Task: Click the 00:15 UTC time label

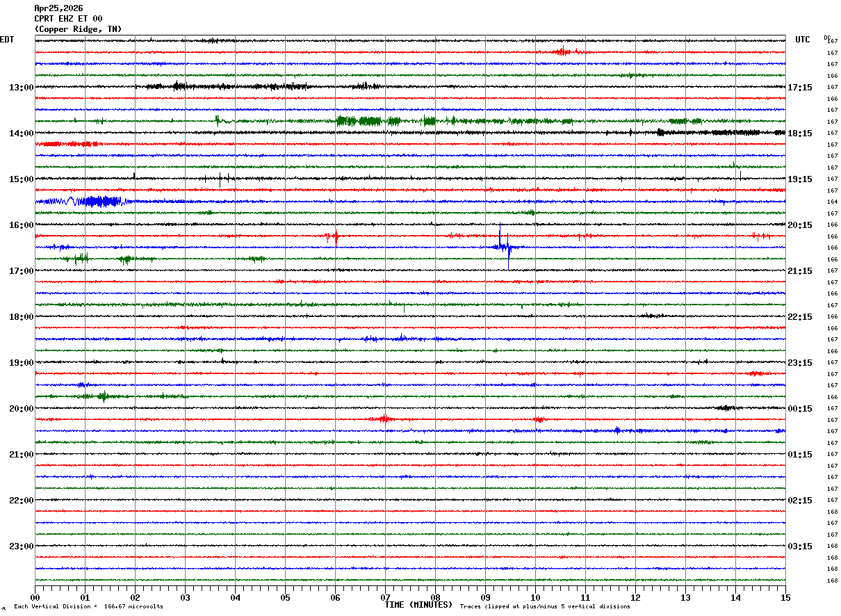Action: click(x=801, y=409)
